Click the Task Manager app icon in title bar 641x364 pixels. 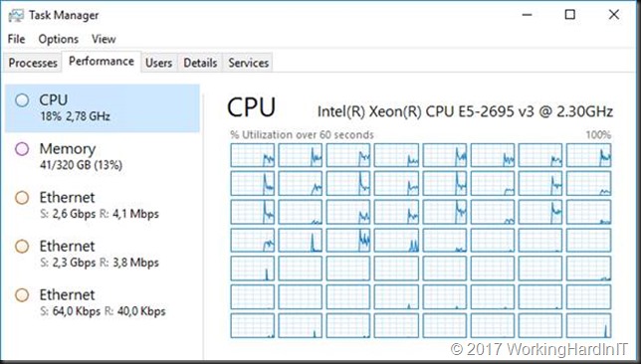16,16
